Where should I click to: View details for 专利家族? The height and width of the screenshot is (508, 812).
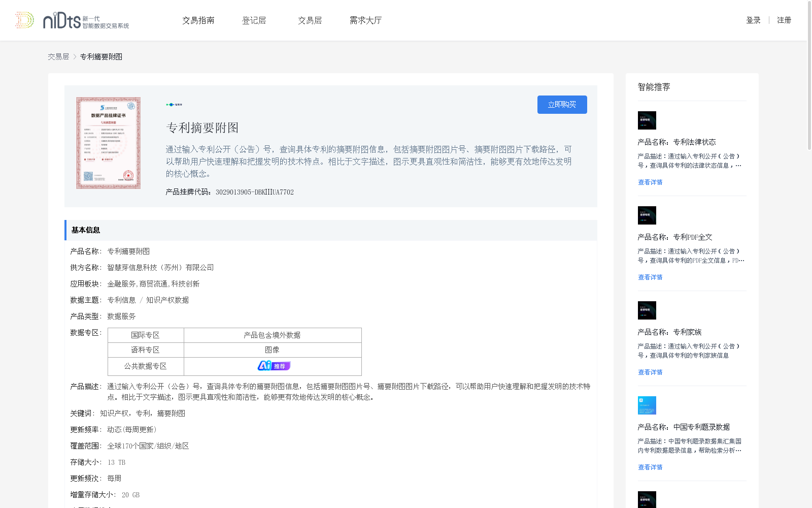click(x=650, y=372)
